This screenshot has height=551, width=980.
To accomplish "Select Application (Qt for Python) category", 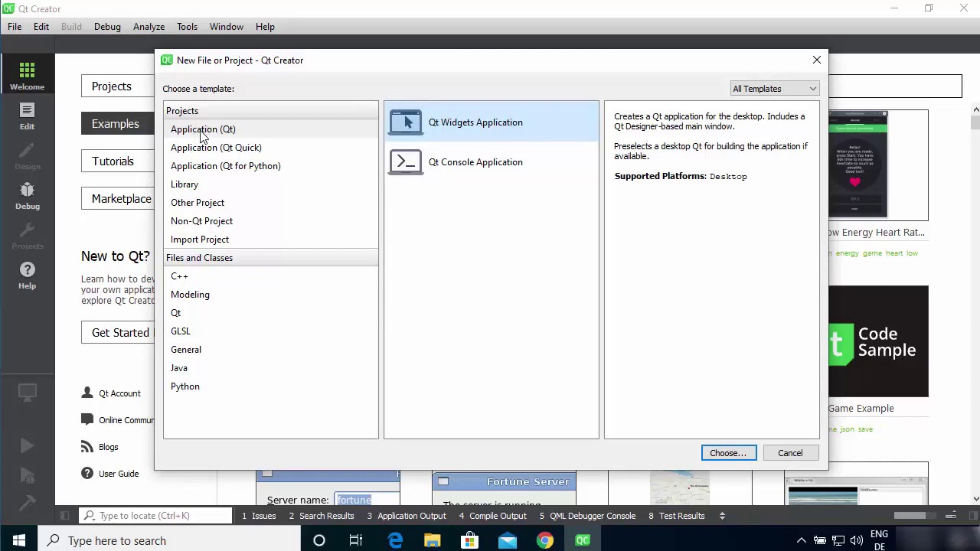I will click(271, 166).
